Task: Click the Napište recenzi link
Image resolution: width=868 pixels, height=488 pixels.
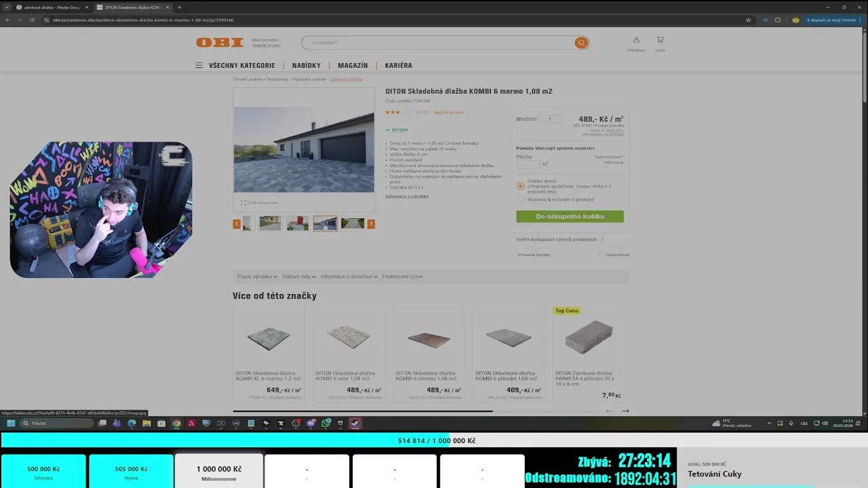Action: point(449,113)
